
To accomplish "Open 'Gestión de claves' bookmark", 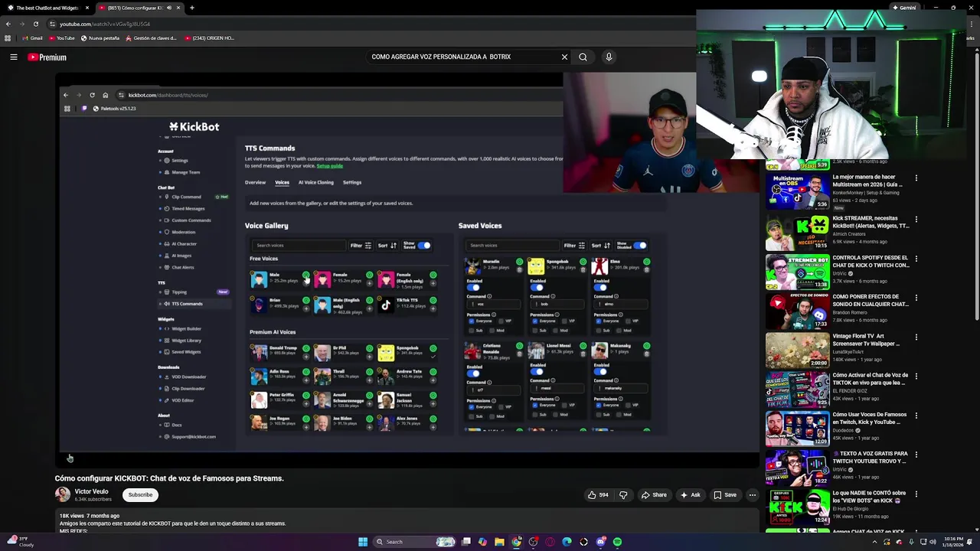I will click(x=151, y=37).
